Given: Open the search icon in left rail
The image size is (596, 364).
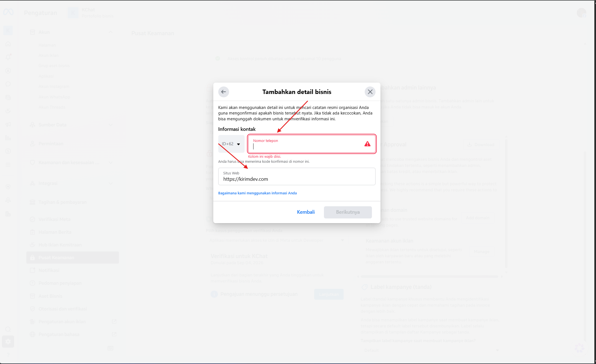Looking at the screenshot, I should (x=8, y=329).
